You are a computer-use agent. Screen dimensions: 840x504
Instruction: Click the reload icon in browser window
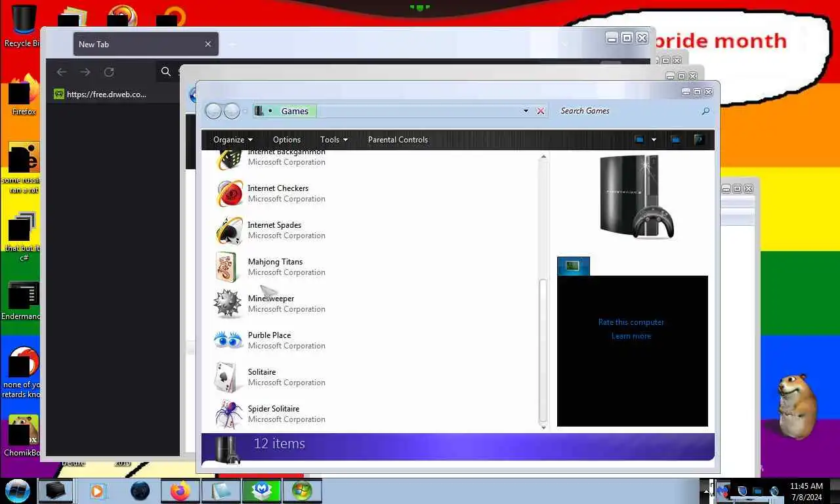(109, 72)
